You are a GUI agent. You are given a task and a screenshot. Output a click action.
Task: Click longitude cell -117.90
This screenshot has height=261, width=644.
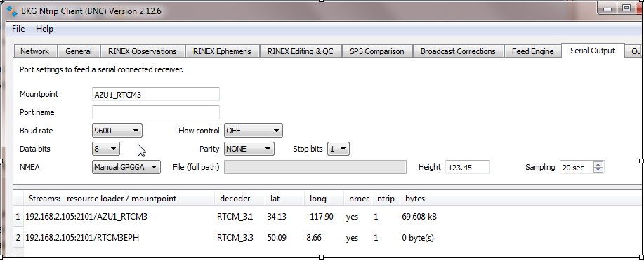point(320,217)
